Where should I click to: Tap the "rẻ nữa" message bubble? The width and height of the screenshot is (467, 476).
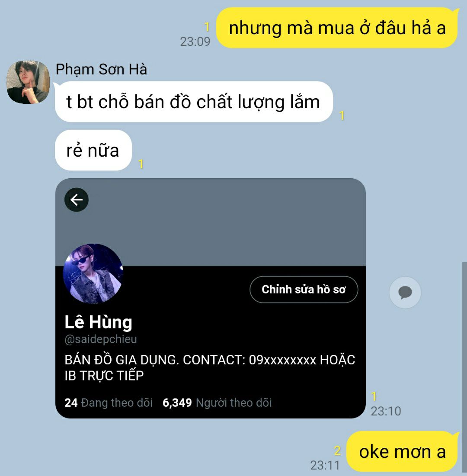(93, 150)
